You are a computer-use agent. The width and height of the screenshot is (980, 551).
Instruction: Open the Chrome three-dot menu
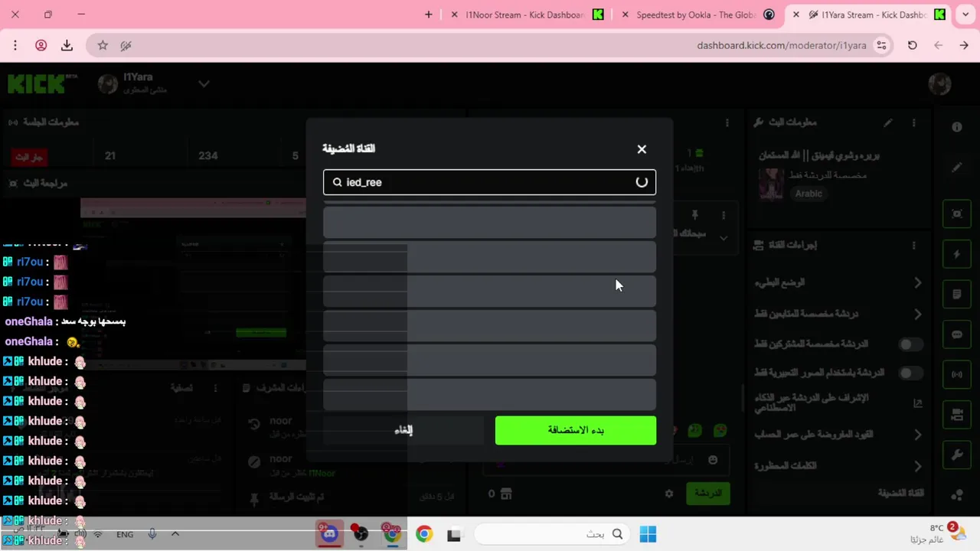15,45
